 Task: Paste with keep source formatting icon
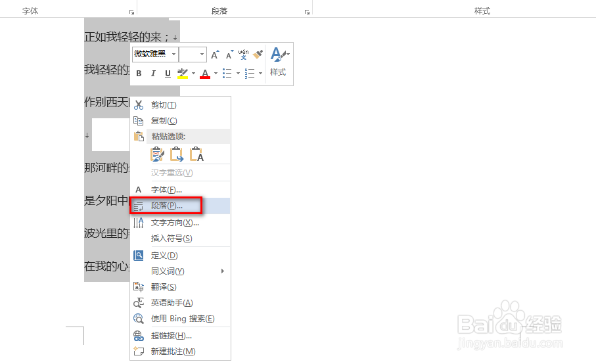(157, 154)
